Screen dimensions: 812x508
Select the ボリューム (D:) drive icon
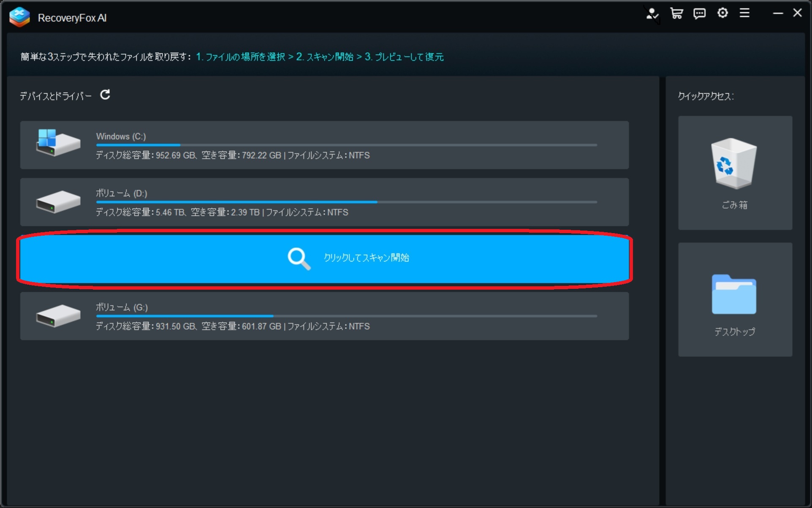coord(58,202)
